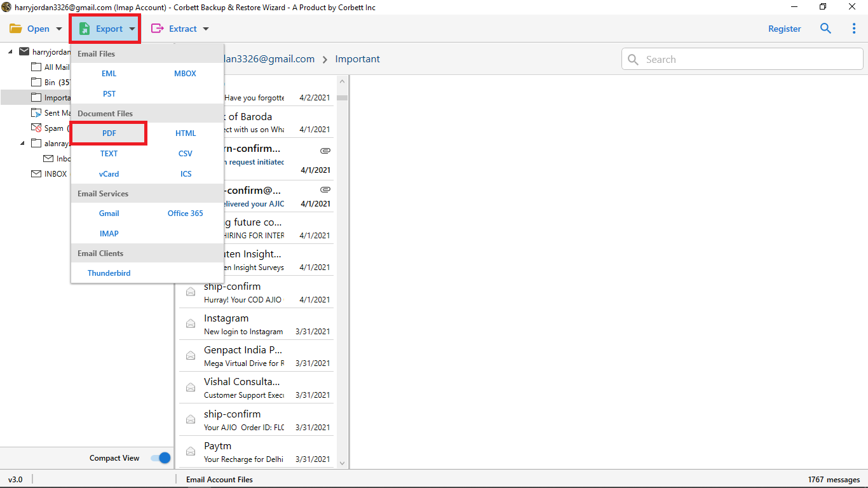Export to Gmail email service
The image size is (868, 488).
[x=109, y=213]
